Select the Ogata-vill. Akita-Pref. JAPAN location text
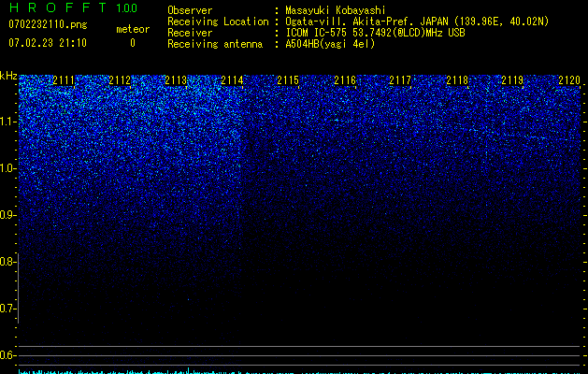 click(417, 22)
